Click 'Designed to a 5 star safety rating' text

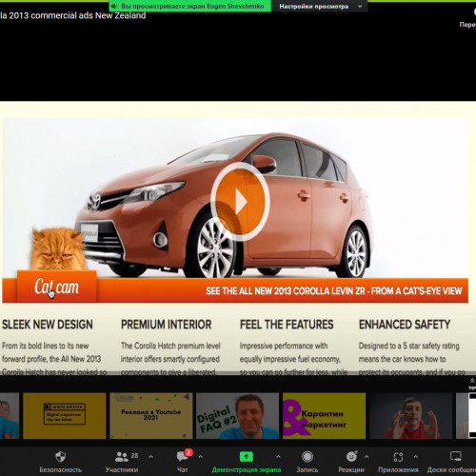click(409, 346)
